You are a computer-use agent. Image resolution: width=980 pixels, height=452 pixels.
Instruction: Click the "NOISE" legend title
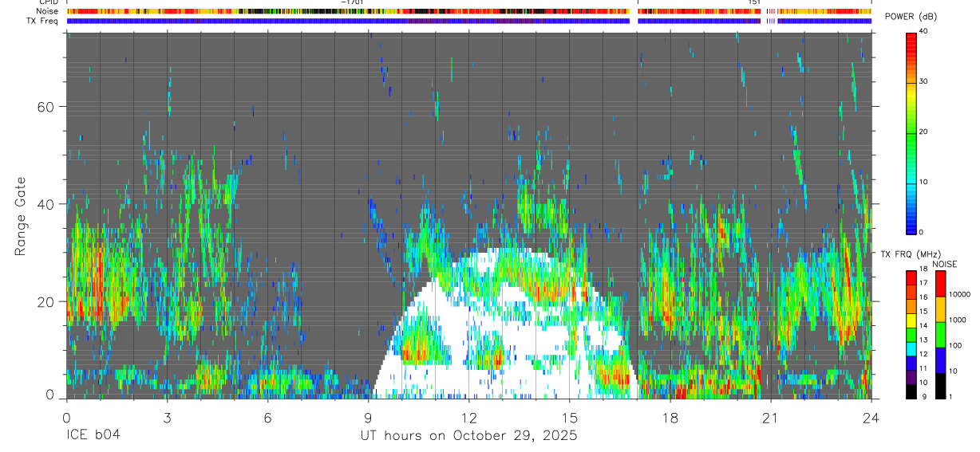tap(945, 264)
